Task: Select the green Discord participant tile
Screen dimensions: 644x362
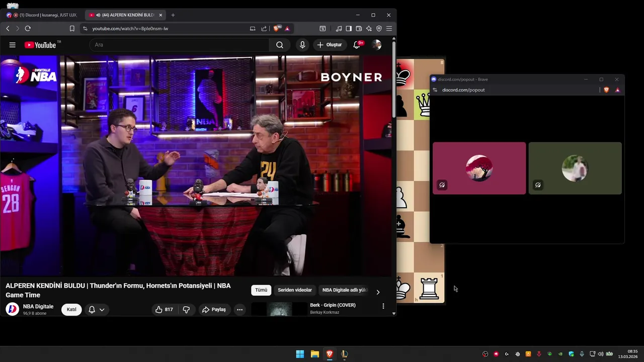Action: pos(575,168)
